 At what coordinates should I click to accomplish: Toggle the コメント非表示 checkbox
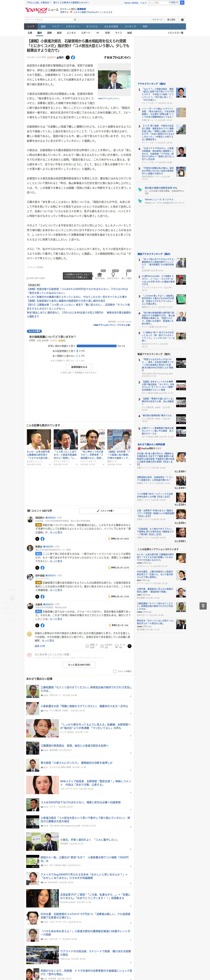pyautogui.click(x=115, y=671)
